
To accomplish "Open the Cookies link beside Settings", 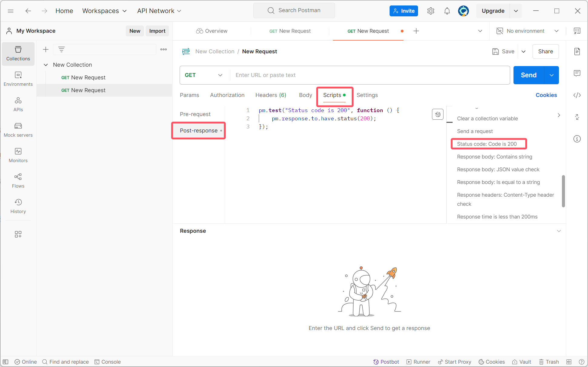I will 546,95.
